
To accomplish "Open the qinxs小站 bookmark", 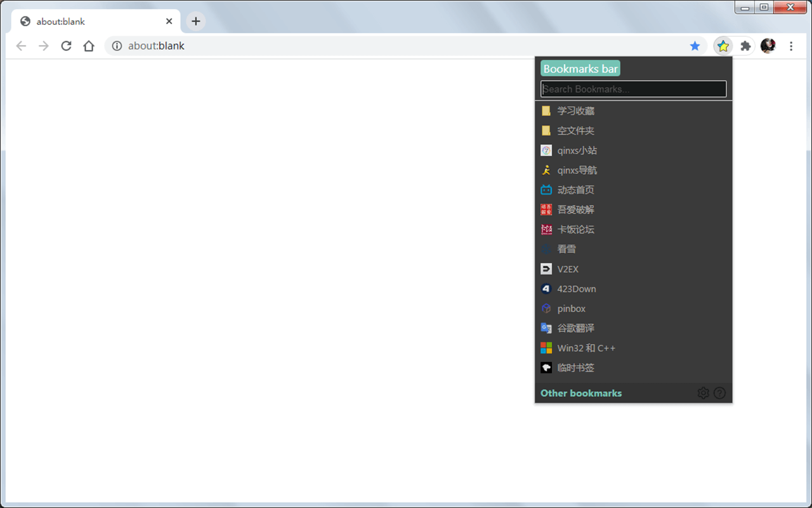I will (x=633, y=150).
